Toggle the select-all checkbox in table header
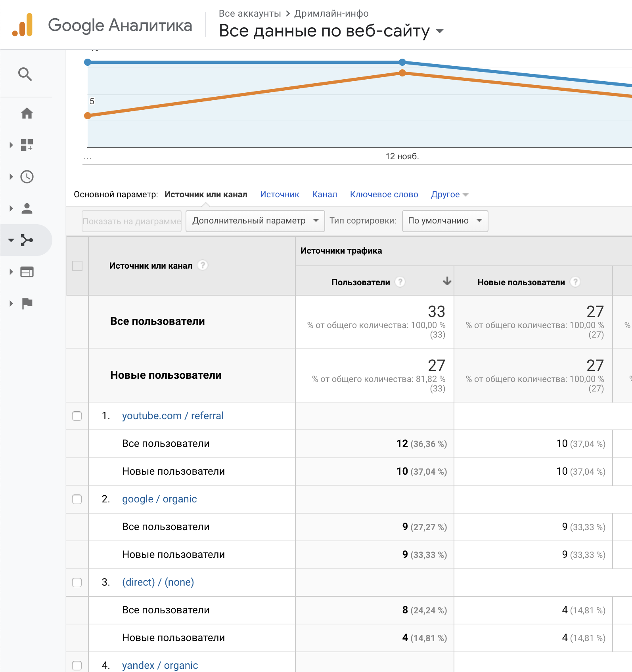Viewport: 632px width, 672px height. pyautogui.click(x=77, y=266)
